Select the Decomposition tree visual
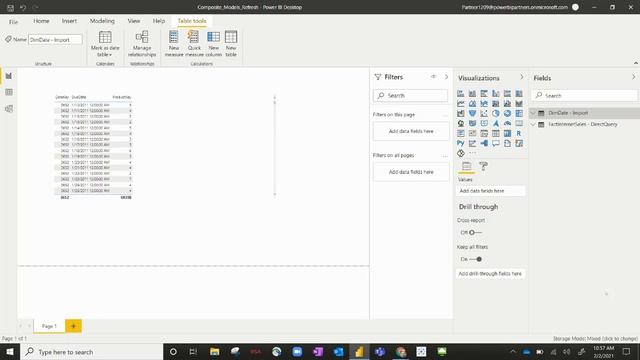The height and width of the screenshot is (360, 640). click(484, 143)
